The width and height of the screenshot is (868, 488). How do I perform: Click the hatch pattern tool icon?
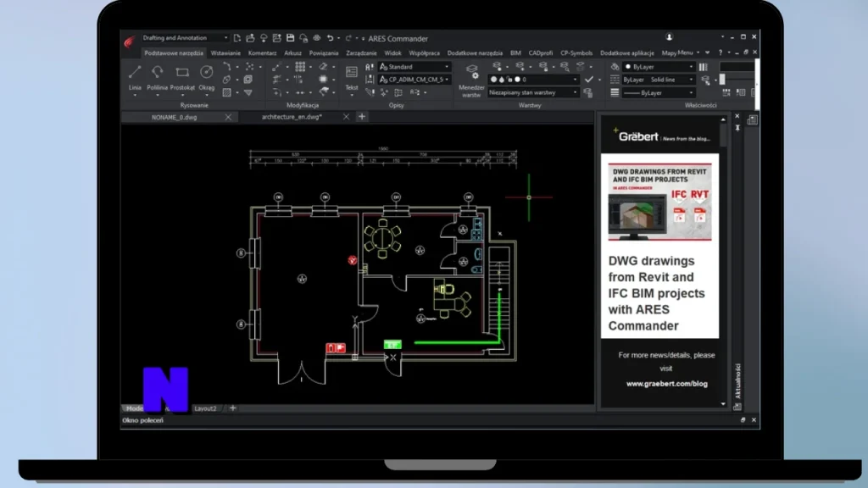pos(226,92)
